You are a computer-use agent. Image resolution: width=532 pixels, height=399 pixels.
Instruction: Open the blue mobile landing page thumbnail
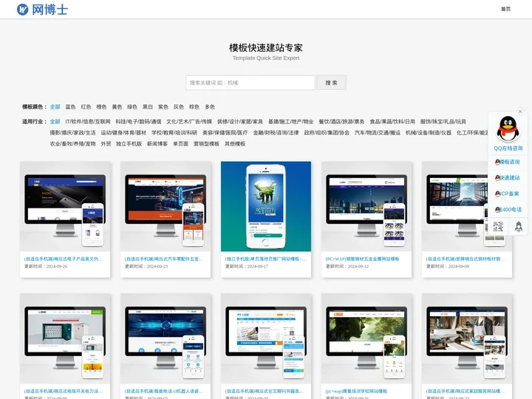point(266,206)
